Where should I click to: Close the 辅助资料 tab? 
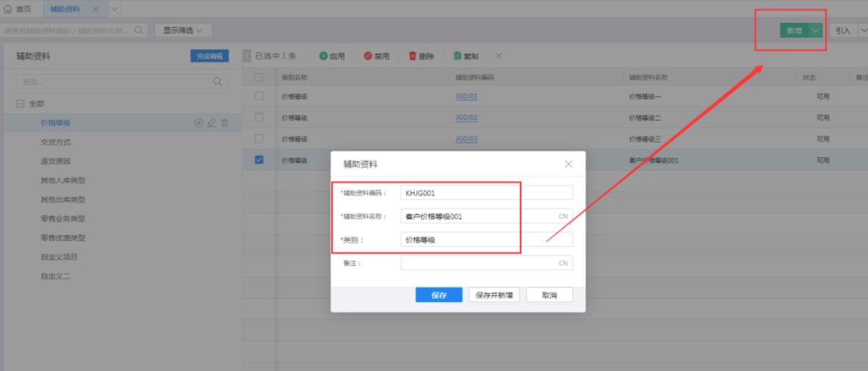point(95,10)
